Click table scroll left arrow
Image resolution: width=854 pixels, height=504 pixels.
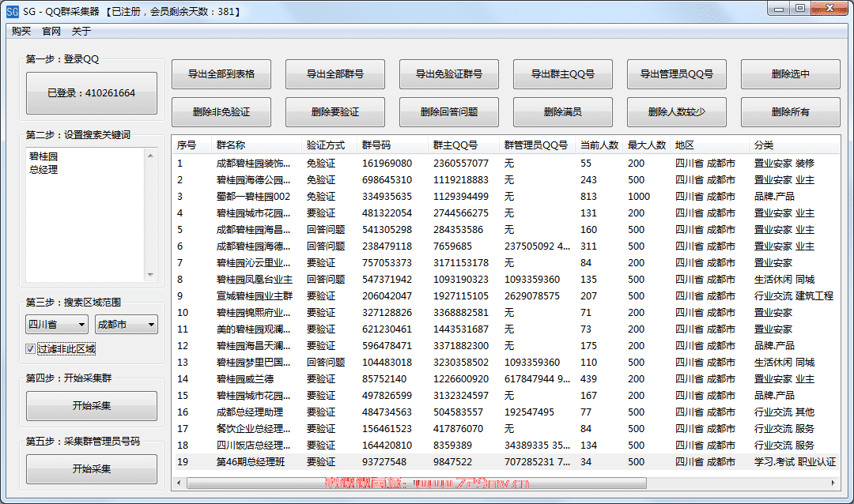point(179,483)
